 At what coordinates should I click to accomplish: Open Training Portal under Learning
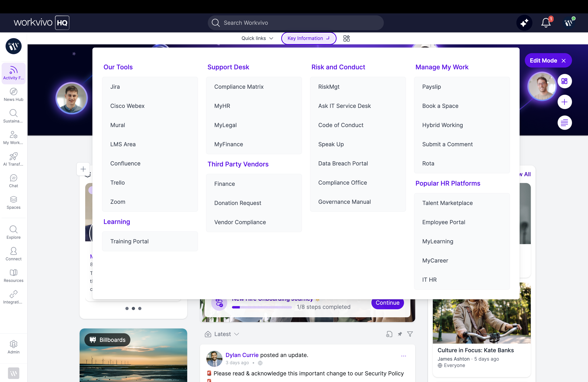click(x=150, y=241)
